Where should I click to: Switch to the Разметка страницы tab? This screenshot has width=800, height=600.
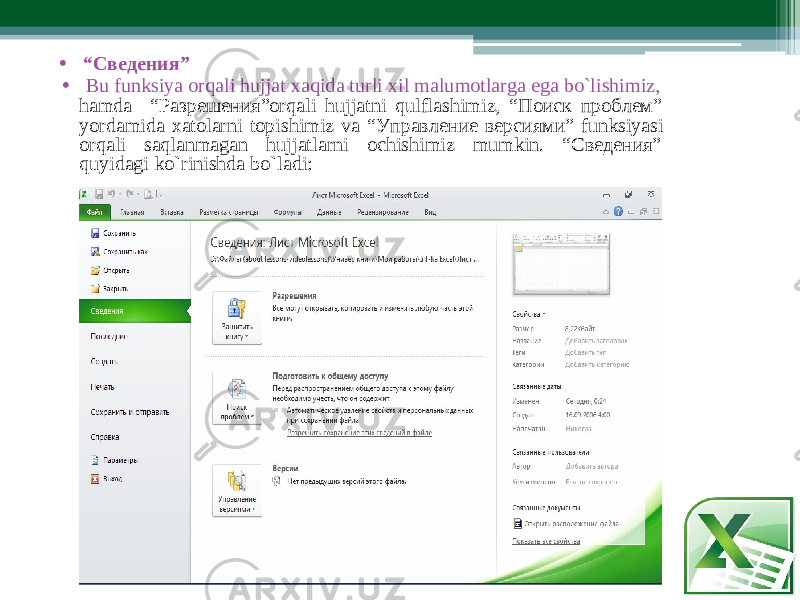point(229,212)
